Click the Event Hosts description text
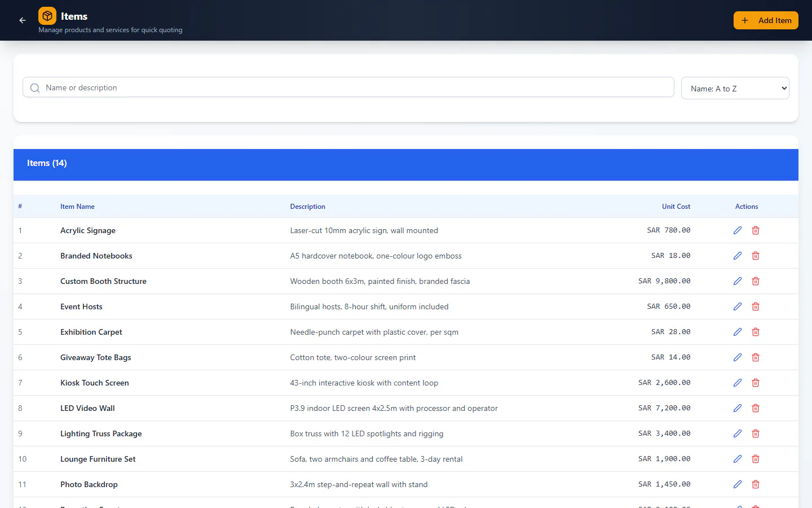 [369, 306]
